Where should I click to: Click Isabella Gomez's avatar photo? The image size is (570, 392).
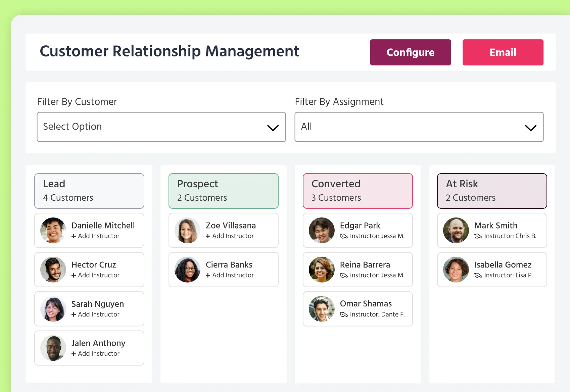[x=456, y=269]
